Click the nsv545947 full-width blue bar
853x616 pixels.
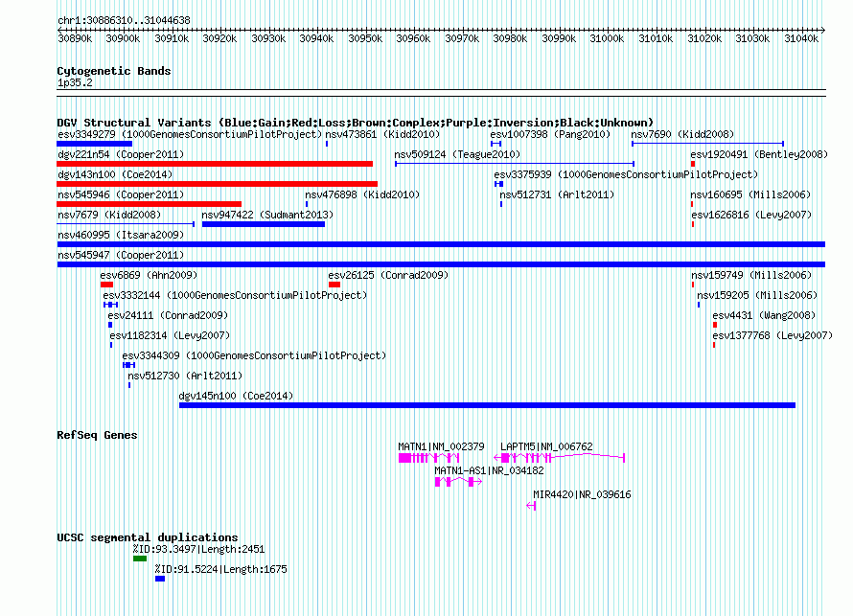click(441, 264)
